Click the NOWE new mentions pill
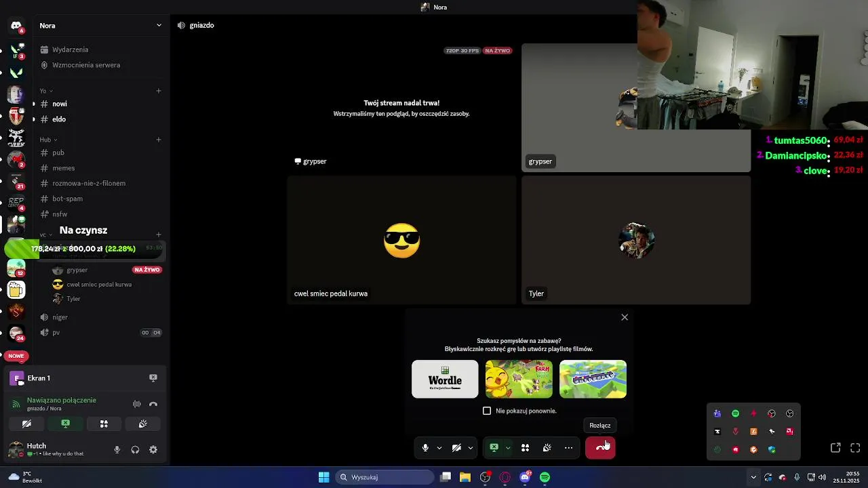The image size is (868, 488). point(16,356)
